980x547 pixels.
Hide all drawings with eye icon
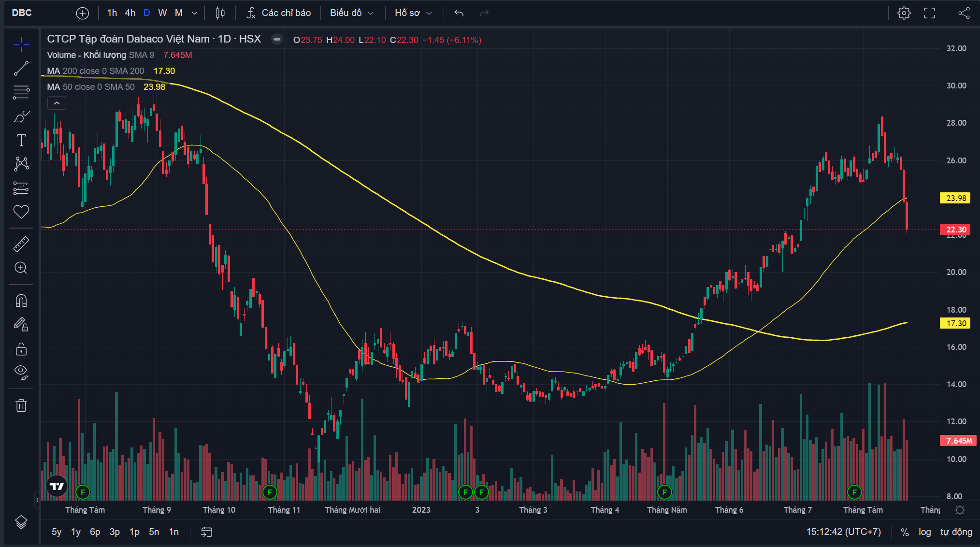(x=21, y=371)
